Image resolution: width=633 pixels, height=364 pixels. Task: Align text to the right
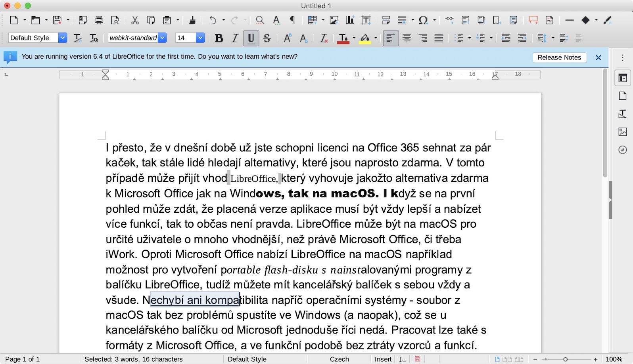point(423,38)
